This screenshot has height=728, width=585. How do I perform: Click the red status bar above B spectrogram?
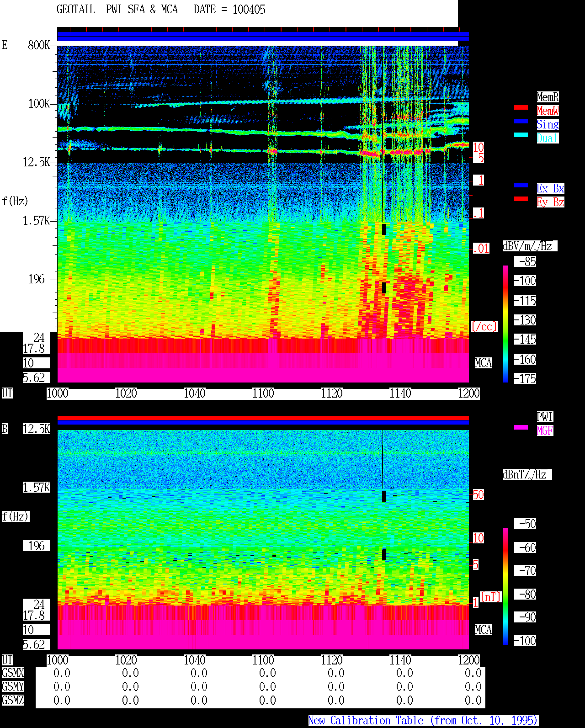point(263,418)
